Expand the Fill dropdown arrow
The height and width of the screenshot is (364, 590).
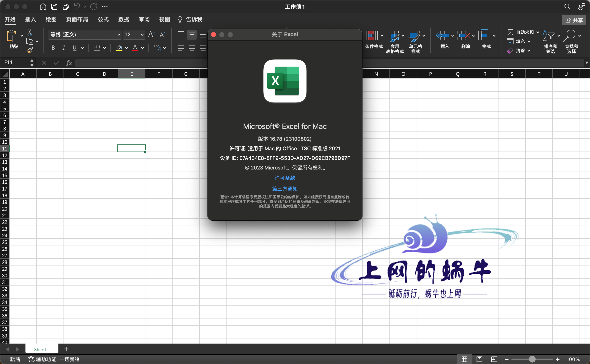coord(529,41)
